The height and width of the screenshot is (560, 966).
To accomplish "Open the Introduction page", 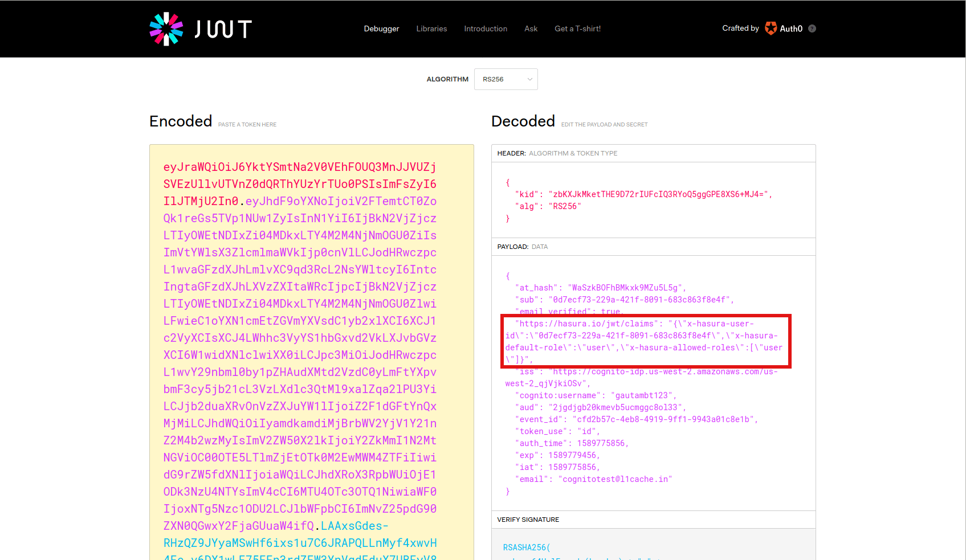I will coord(486,28).
